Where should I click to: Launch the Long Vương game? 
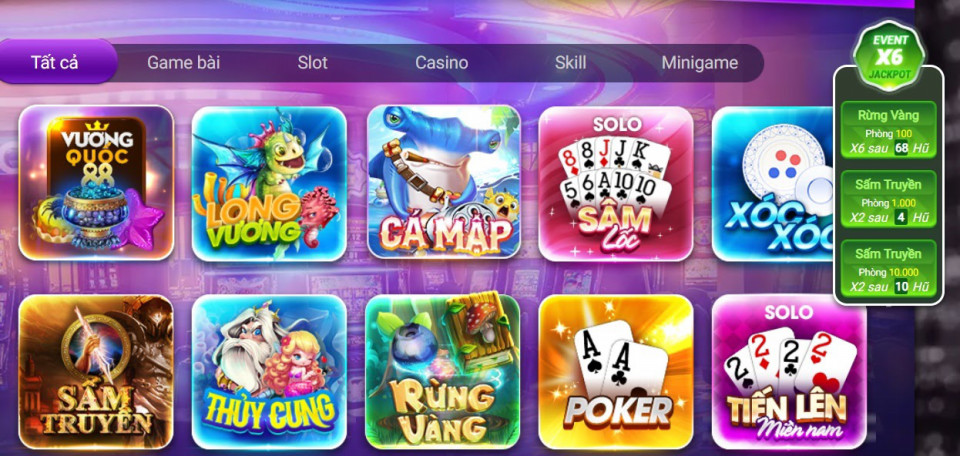click(x=269, y=184)
